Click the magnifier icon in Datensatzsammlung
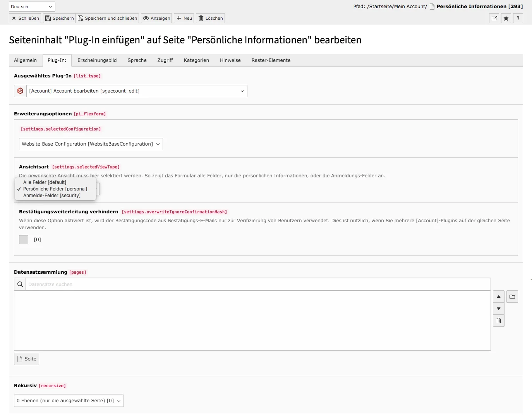This screenshot has height=417, width=532. (20, 284)
